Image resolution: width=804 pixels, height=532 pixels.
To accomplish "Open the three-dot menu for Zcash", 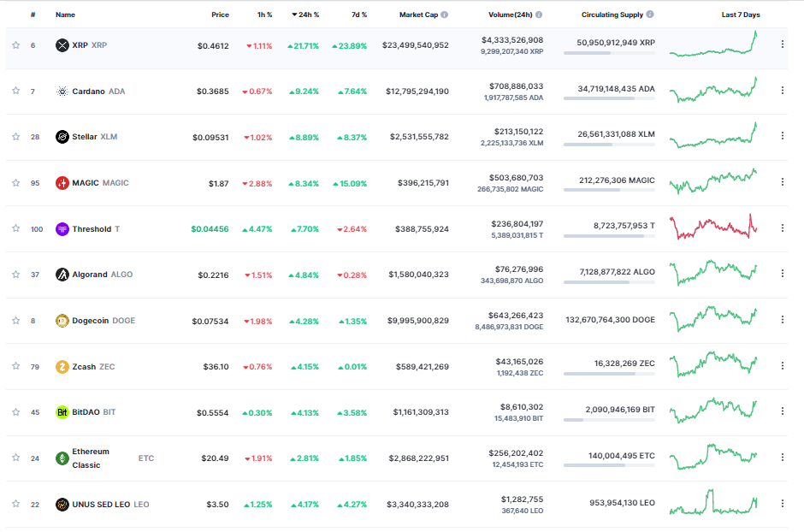I will tap(783, 366).
